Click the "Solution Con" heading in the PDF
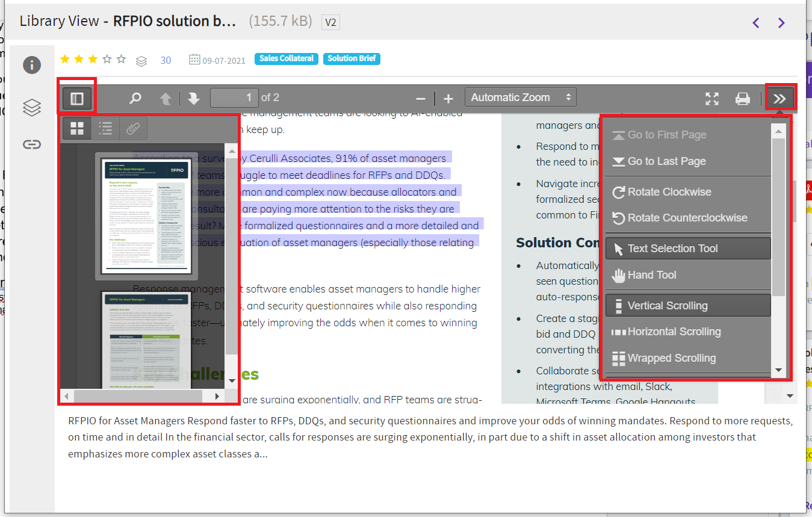The width and height of the screenshot is (812, 517). click(558, 243)
